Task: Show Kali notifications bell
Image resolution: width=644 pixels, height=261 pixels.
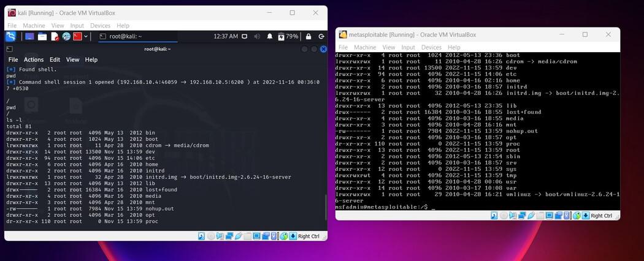Action: coord(269,37)
